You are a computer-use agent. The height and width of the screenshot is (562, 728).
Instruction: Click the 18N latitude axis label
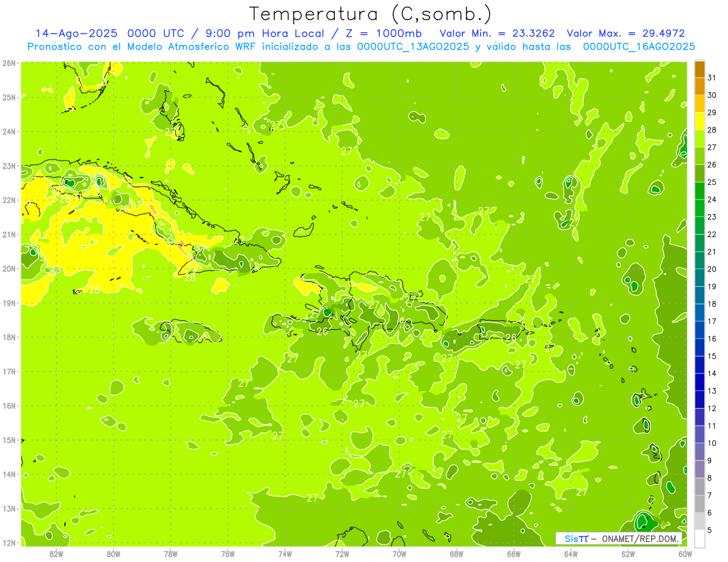tap(8, 337)
